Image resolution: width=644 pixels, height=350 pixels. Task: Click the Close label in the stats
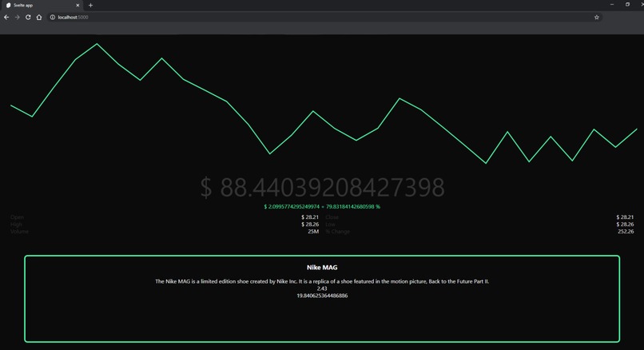(332, 217)
